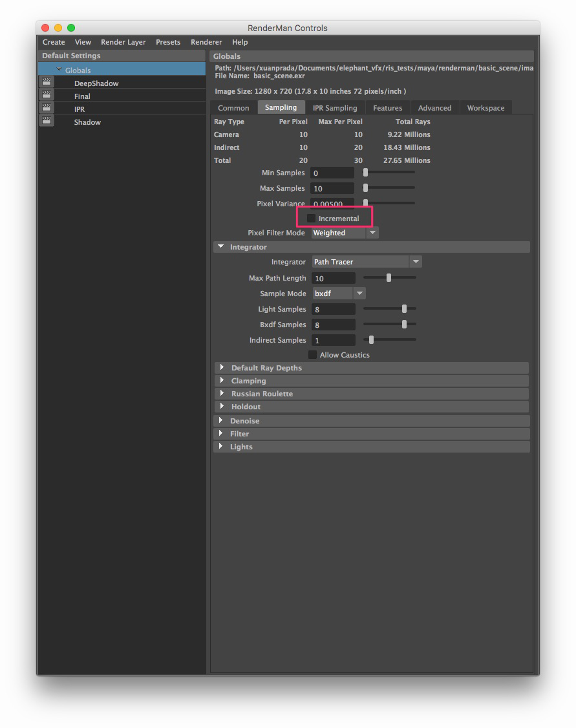Expand the Holdout section

[x=222, y=406]
